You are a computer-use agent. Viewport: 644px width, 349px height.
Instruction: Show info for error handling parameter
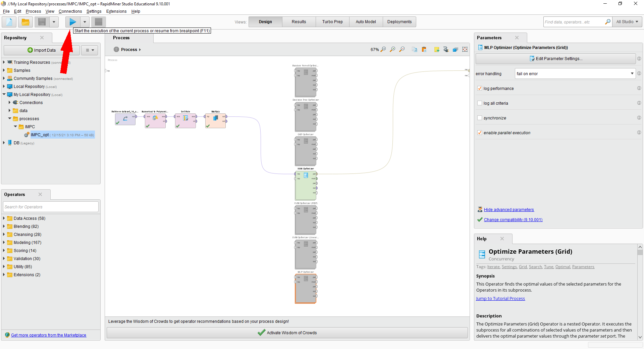[x=639, y=73]
